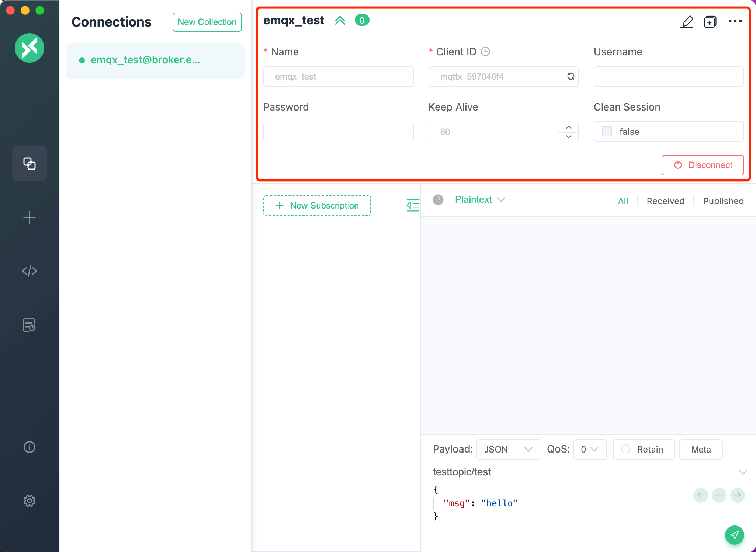Screen dimensions: 756x552
Task: Toggle the Clean Session checkbox
Action: pos(607,132)
